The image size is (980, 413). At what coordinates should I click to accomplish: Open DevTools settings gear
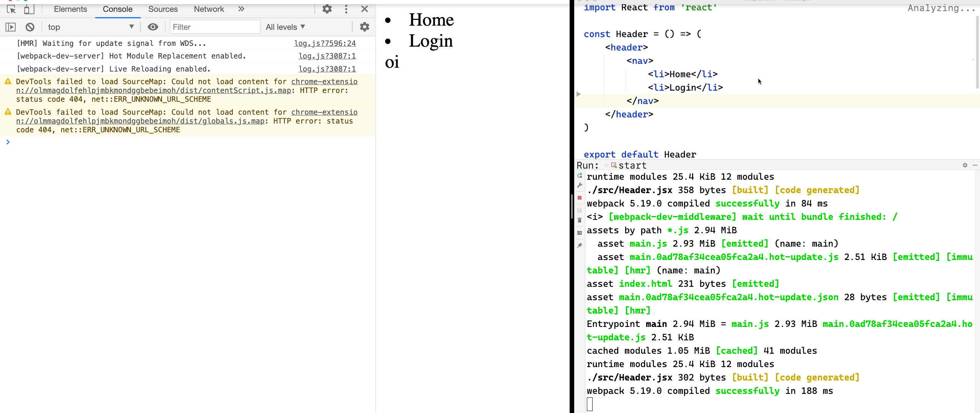point(327,9)
